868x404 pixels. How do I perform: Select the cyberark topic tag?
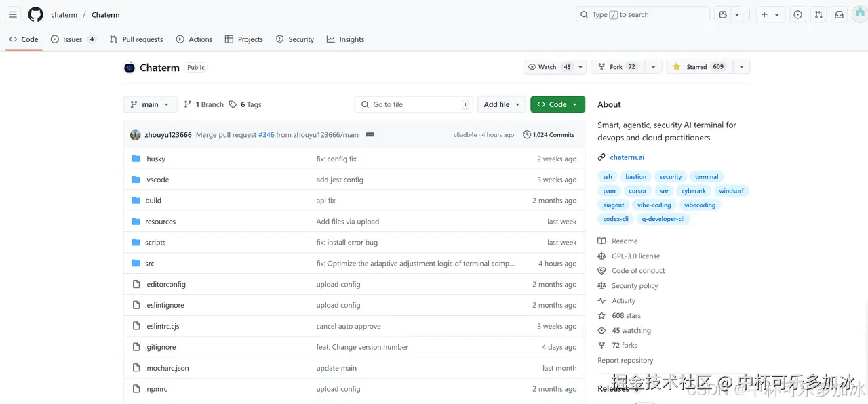click(x=694, y=191)
